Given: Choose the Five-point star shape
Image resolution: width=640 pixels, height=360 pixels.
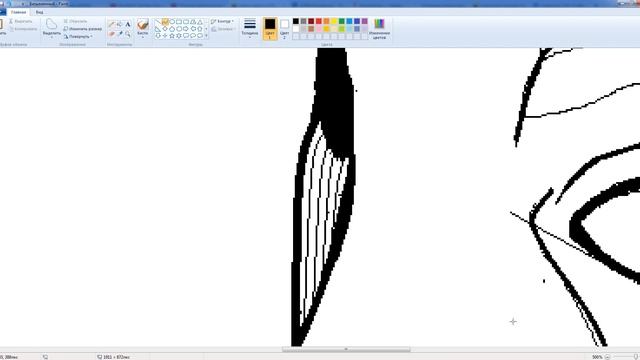Looking at the screenshot, I should [x=172, y=36].
